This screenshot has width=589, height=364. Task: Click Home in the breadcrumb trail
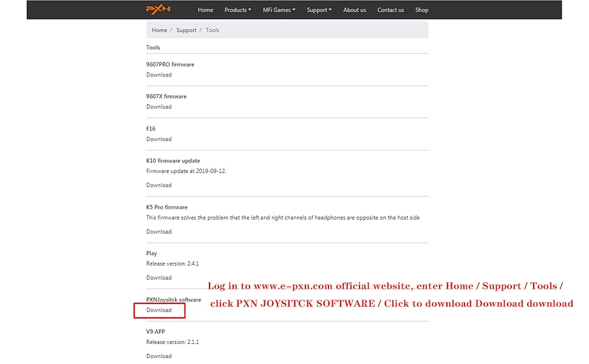[x=159, y=30]
